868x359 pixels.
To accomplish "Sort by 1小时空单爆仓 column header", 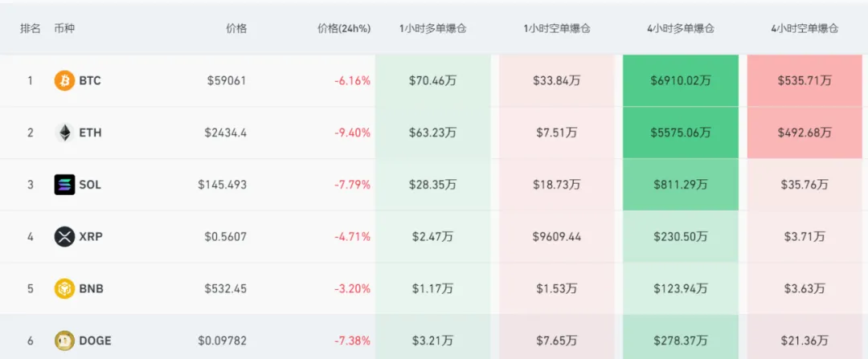I will pos(557,29).
